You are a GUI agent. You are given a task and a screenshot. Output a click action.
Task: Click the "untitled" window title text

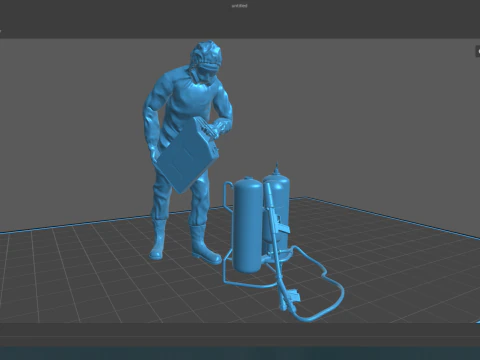point(239,6)
